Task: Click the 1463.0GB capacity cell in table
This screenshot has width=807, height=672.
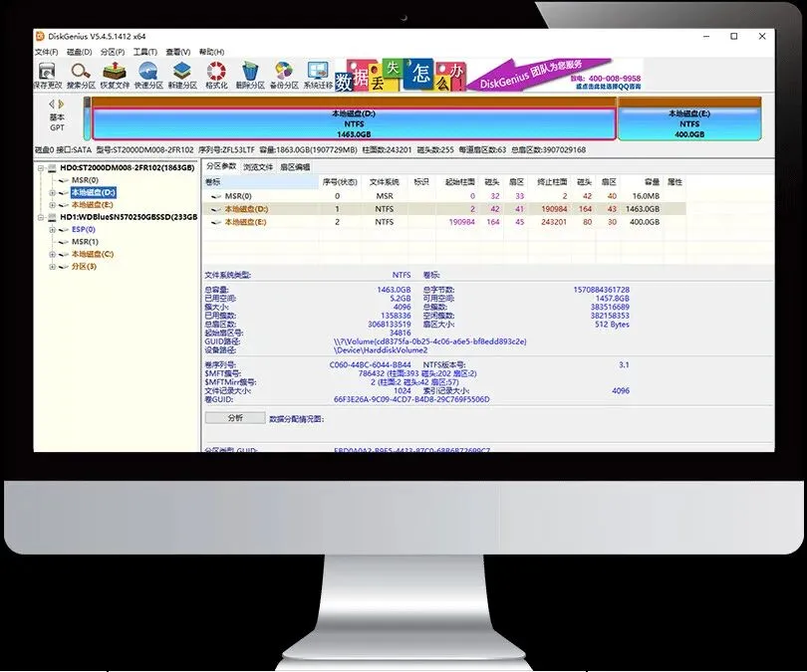Action: click(x=643, y=209)
